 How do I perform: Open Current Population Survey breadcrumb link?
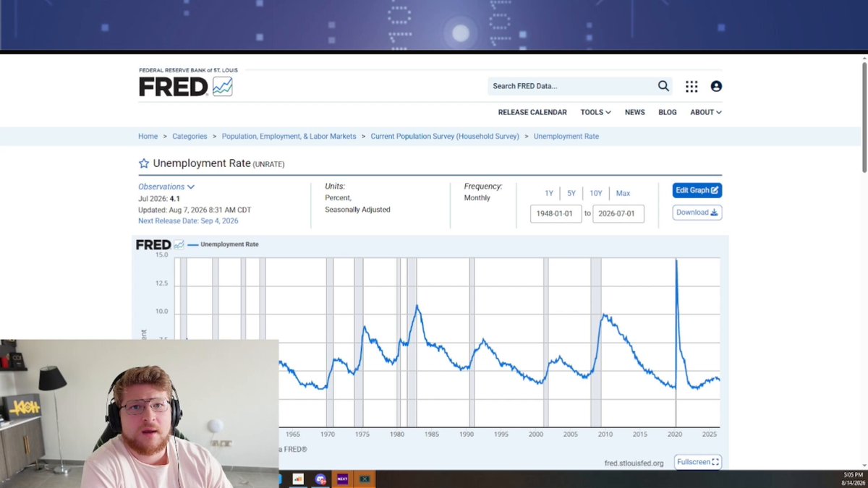[445, 136]
